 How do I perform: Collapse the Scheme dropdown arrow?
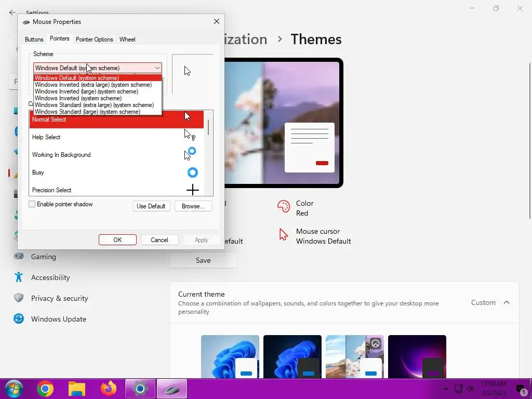click(x=157, y=68)
